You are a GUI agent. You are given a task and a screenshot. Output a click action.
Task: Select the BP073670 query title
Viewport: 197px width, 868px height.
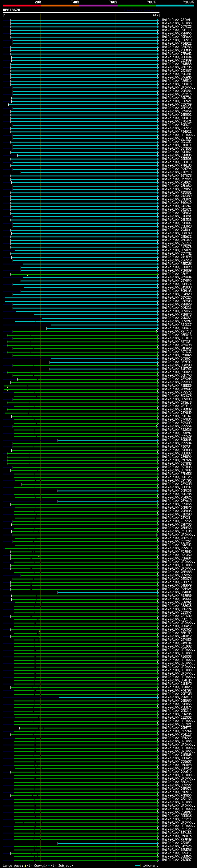point(11,10)
